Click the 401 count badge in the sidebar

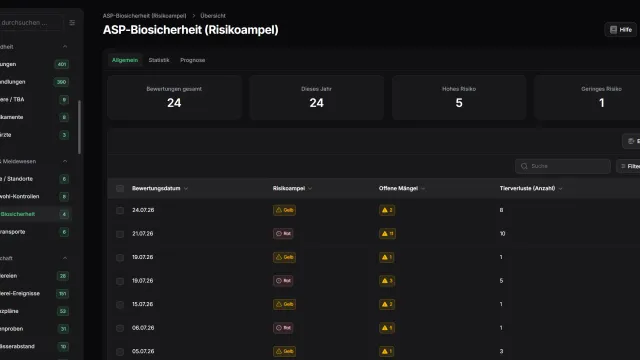pyautogui.click(x=62, y=64)
